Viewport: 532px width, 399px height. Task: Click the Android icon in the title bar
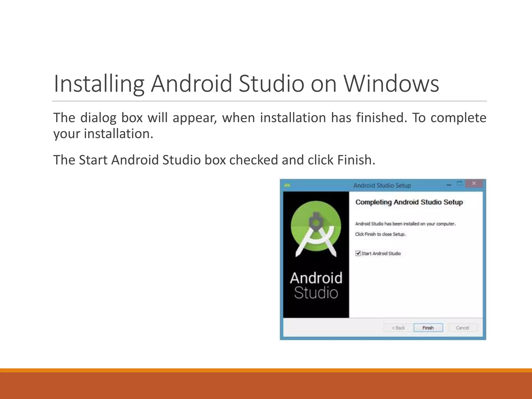[287, 185]
